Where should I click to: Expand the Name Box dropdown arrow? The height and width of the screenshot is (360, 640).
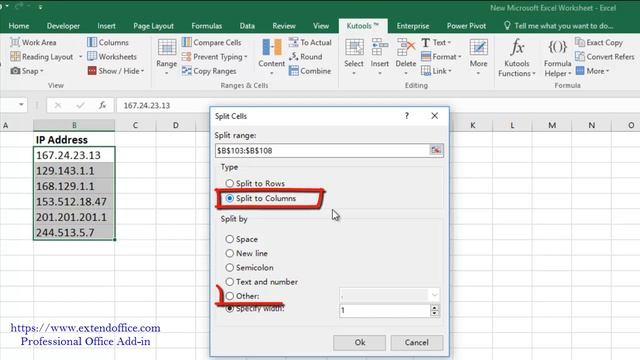coord(21,105)
